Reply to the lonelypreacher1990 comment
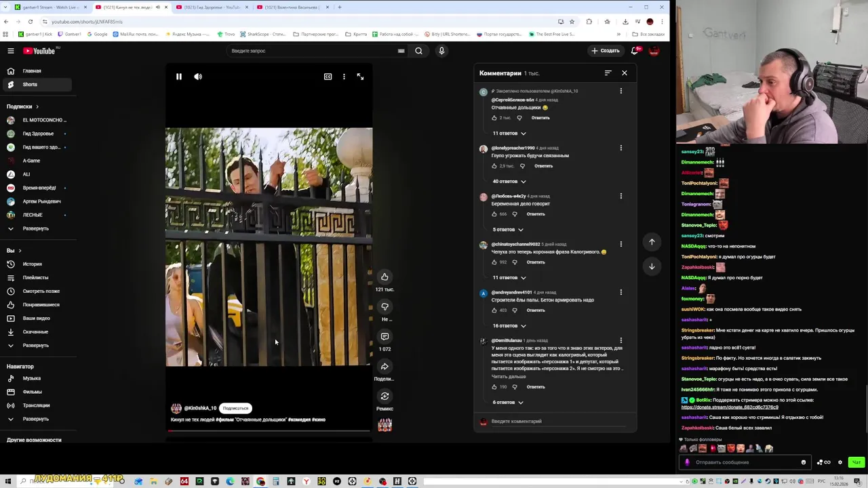868x488 pixels. tap(543, 166)
